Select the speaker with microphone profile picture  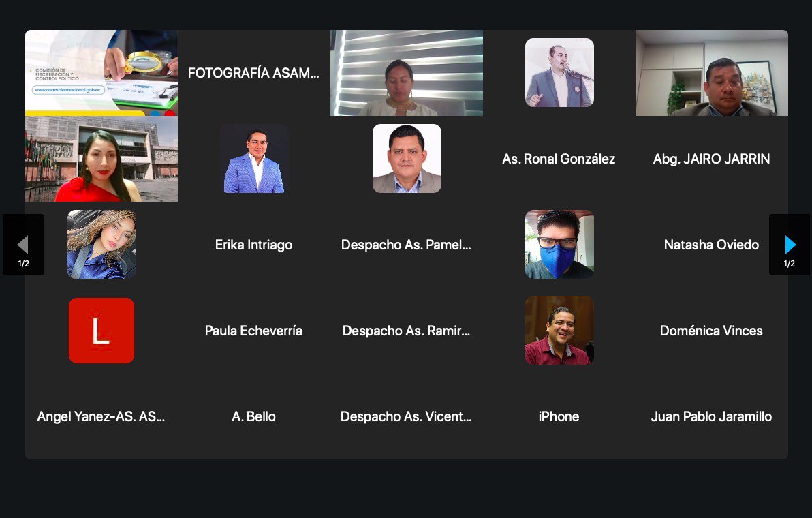[x=559, y=72]
